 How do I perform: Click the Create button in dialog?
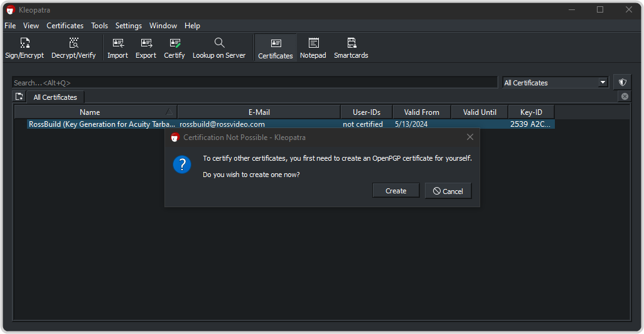click(x=395, y=191)
